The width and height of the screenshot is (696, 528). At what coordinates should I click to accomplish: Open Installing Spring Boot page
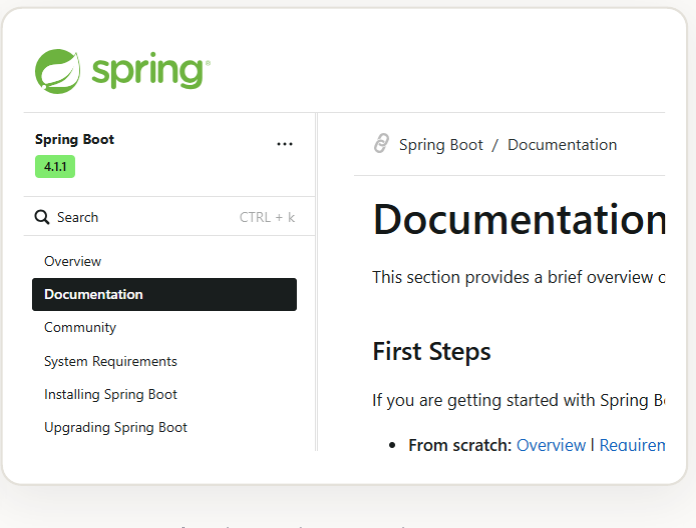(111, 394)
